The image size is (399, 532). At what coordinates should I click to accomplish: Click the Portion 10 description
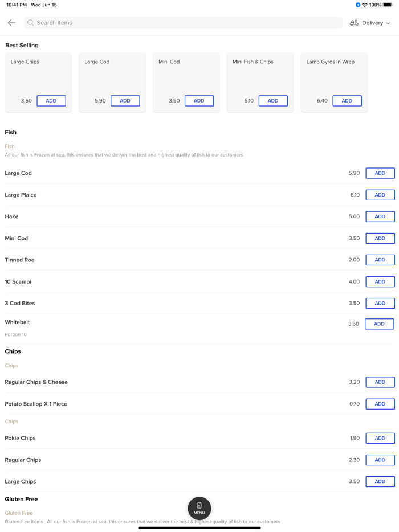click(x=15, y=334)
